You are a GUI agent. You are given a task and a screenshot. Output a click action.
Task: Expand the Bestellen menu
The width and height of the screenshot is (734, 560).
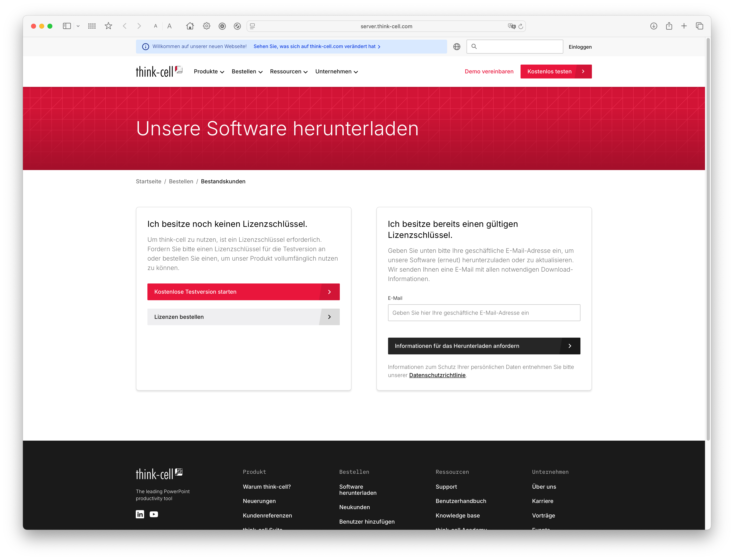(x=247, y=71)
